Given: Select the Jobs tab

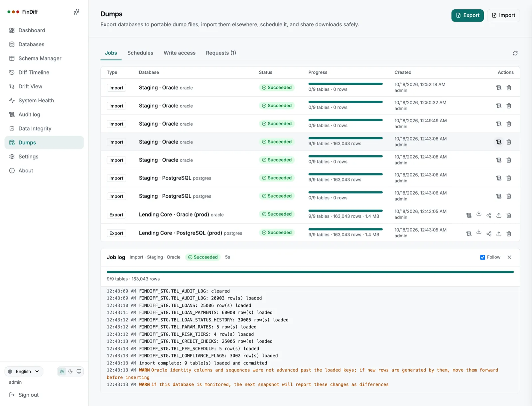Looking at the screenshot, I should coord(111,53).
